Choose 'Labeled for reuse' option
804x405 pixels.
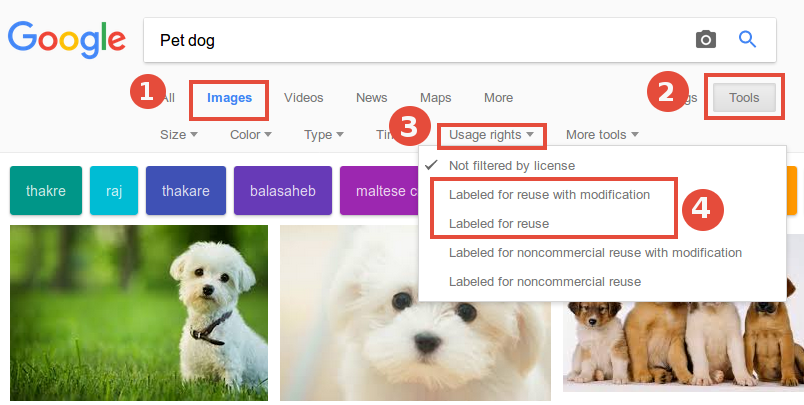click(x=499, y=224)
